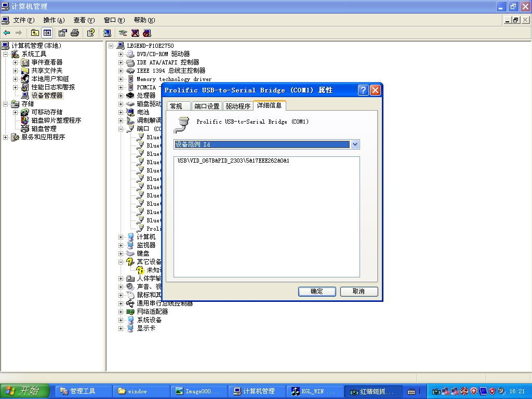Select 磁盘管理 tree node
The image size is (532, 399).
tap(44, 129)
